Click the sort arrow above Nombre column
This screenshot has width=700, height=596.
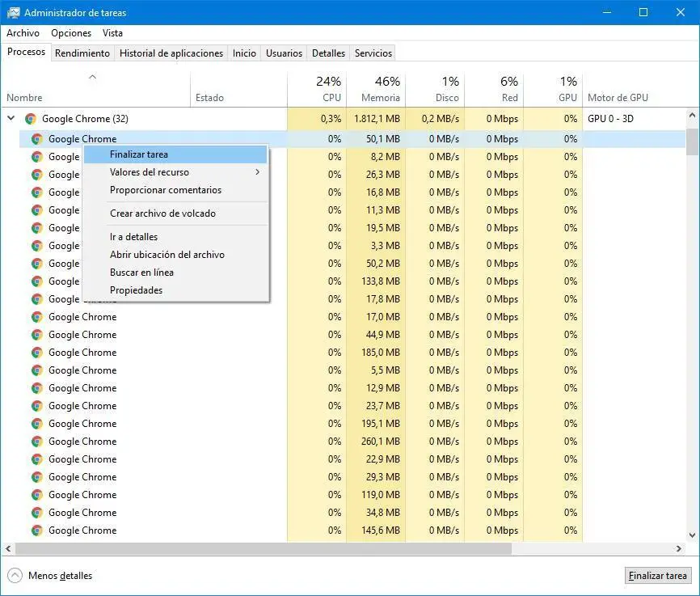click(x=92, y=77)
